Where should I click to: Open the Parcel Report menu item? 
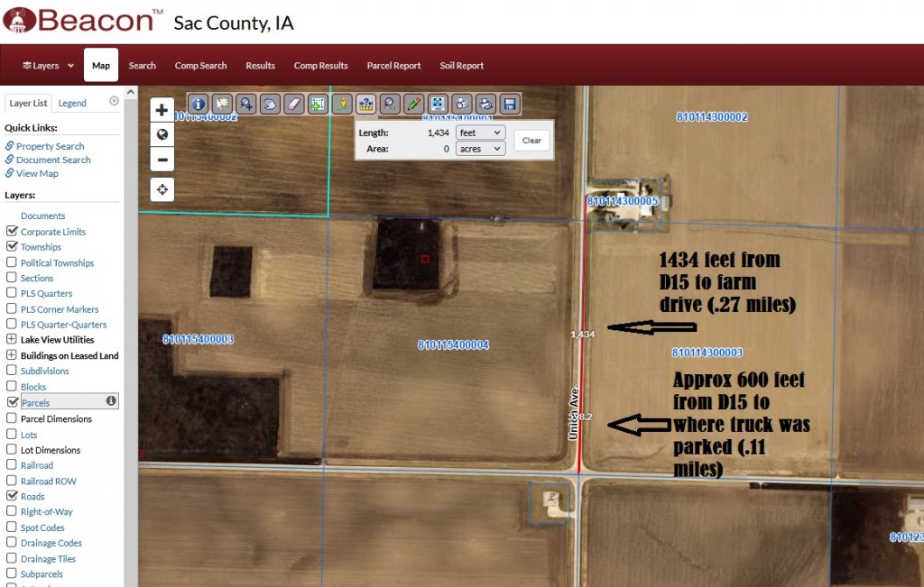[393, 66]
